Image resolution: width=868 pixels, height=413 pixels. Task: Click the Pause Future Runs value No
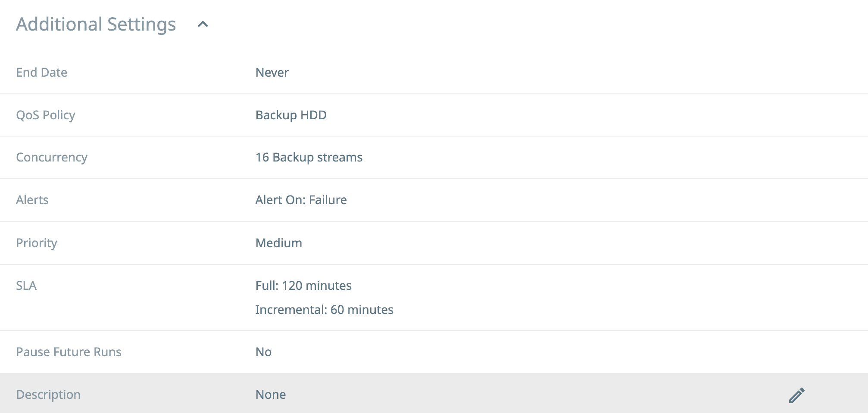262,352
